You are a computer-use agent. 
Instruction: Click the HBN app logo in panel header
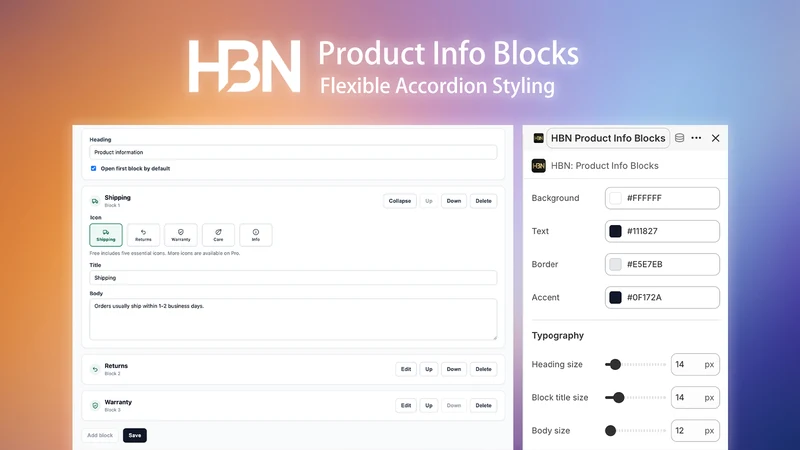(538, 138)
